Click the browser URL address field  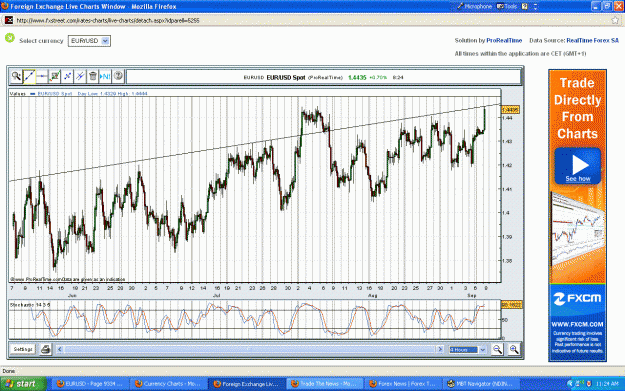[311, 20]
